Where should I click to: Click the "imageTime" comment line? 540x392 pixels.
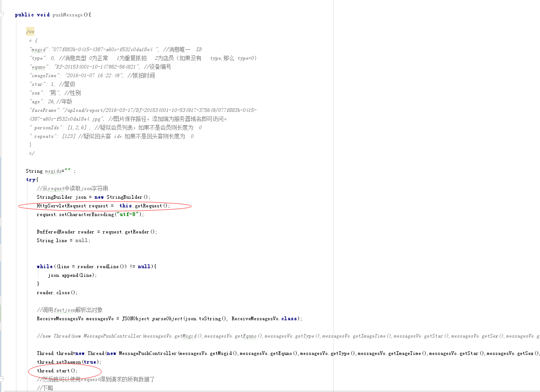click(x=92, y=75)
